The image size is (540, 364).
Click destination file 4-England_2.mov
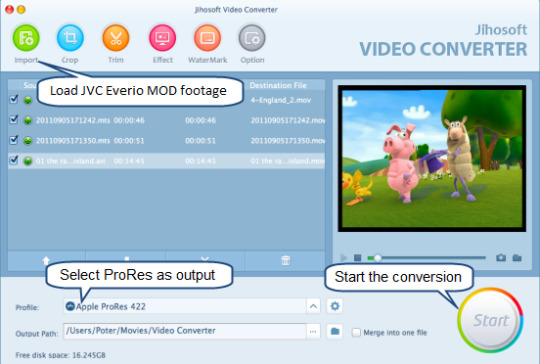(x=281, y=100)
